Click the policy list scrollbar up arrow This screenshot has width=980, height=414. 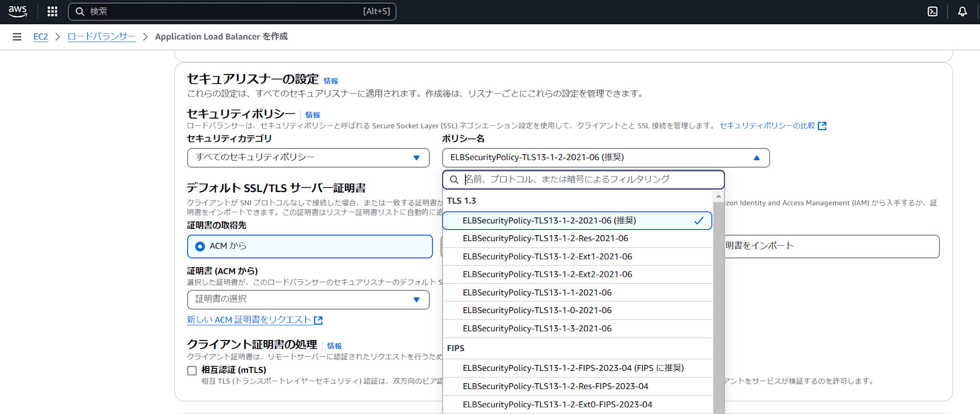point(718,196)
